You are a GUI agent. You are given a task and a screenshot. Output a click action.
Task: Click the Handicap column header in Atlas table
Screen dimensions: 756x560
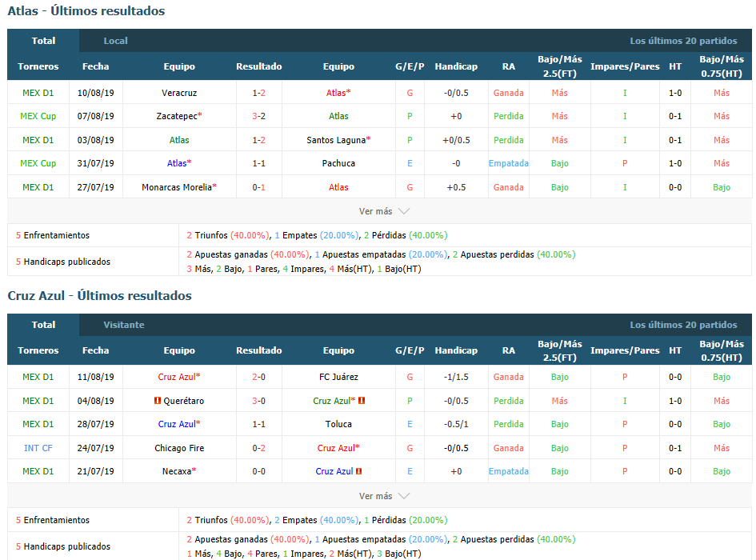coord(456,66)
